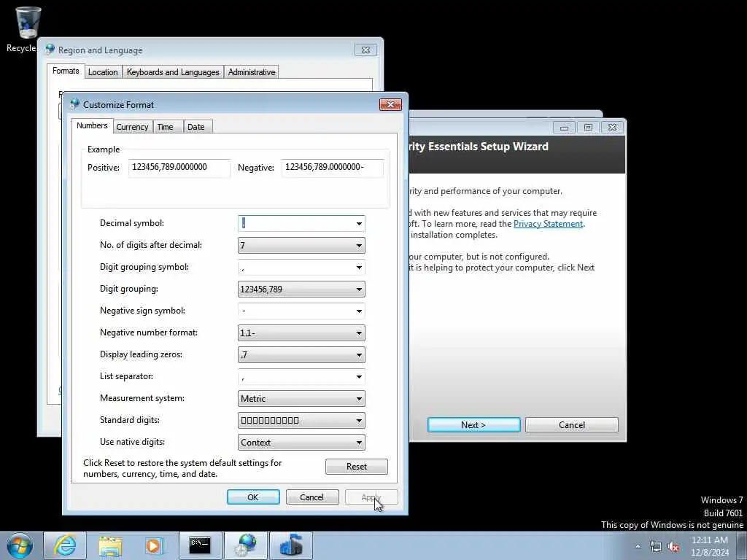Cancel the Security Essentials Setup Wizard
Image resolution: width=747 pixels, height=560 pixels.
coord(572,425)
